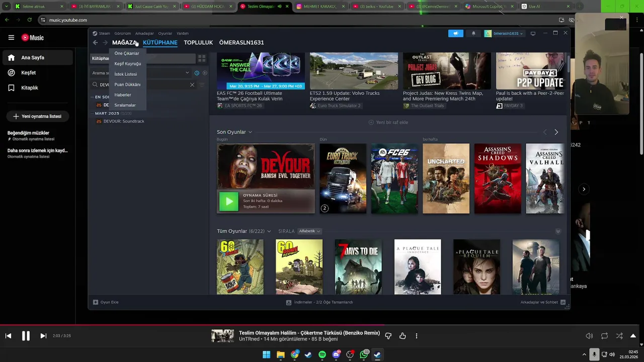Go to YouTube Music Ana Sayfa

(x=38, y=57)
